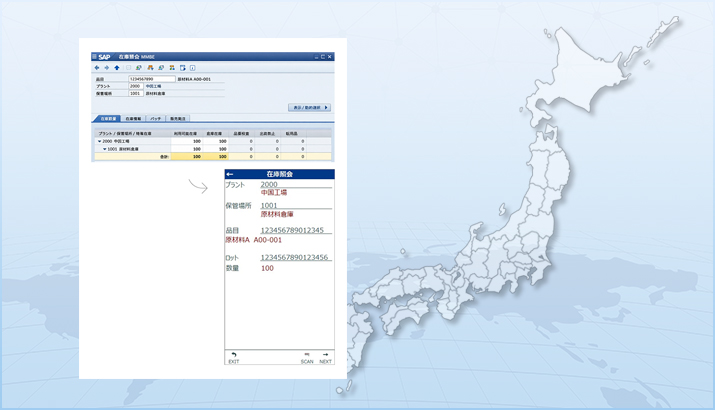
Task: Click the 表示/節約選択 button with arrow
Action: 309,107
